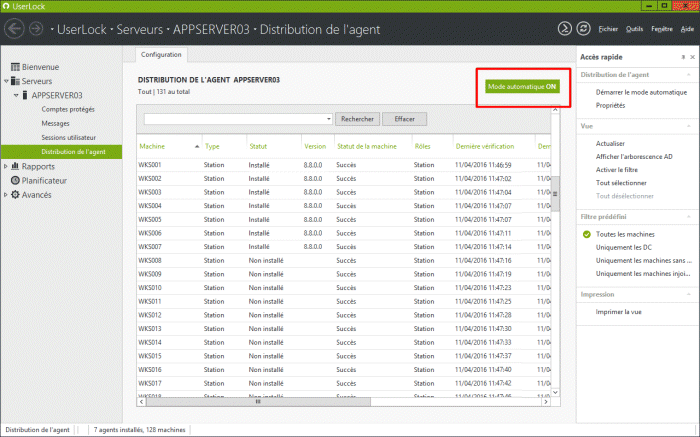The width and height of the screenshot is (700, 437).
Task: Click '7 agents installés, 128 machines' status
Action: click(139, 430)
